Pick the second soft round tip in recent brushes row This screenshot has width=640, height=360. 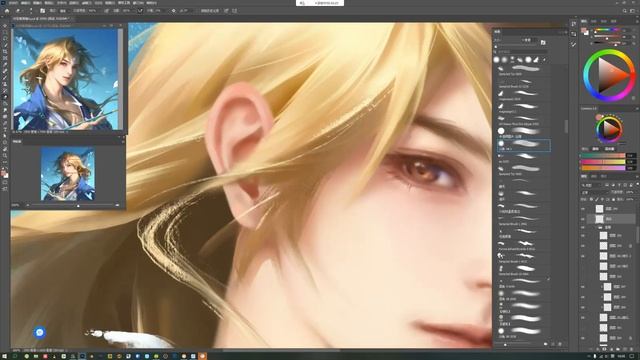tap(504, 60)
